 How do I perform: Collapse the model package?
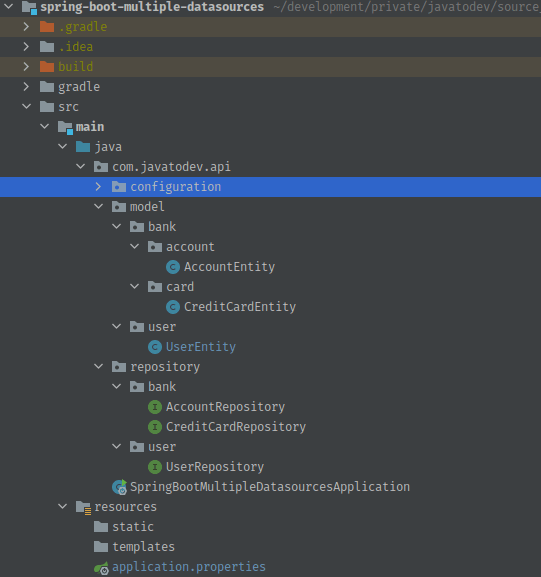click(x=99, y=206)
